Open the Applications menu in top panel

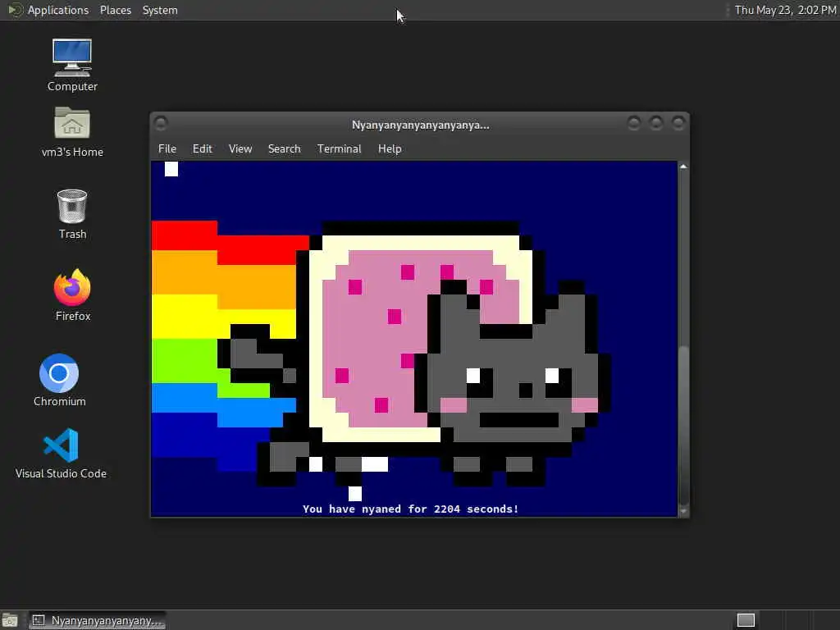[x=58, y=10]
